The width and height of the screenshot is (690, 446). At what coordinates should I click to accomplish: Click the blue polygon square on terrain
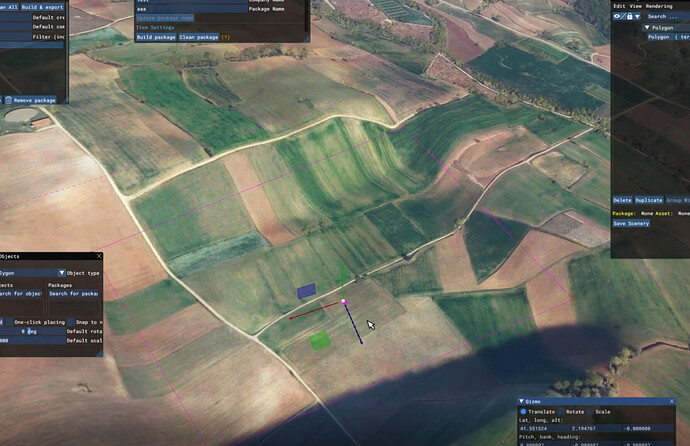[x=306, y=291]
